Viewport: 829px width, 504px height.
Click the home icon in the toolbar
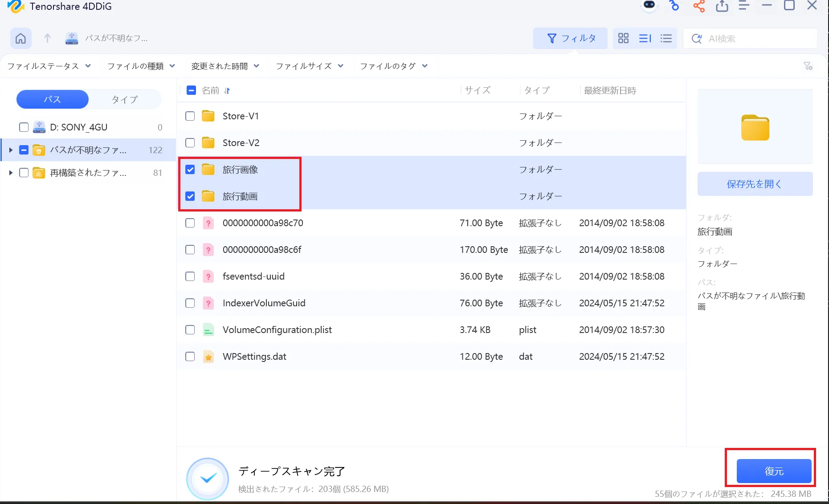(20, 38)
